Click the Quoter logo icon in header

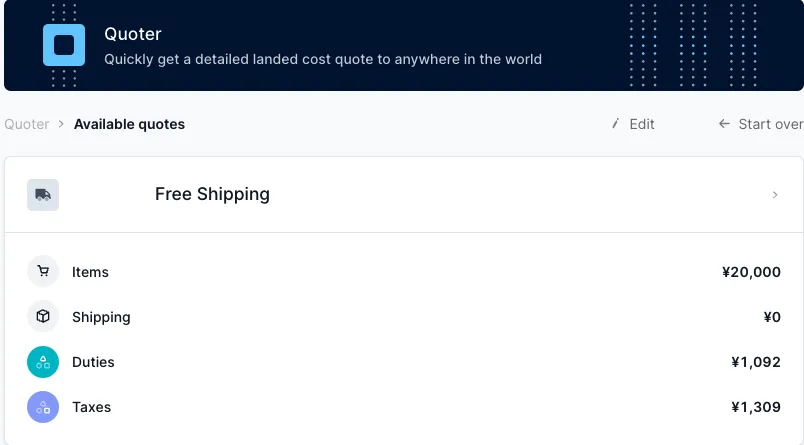click(64, 45)
